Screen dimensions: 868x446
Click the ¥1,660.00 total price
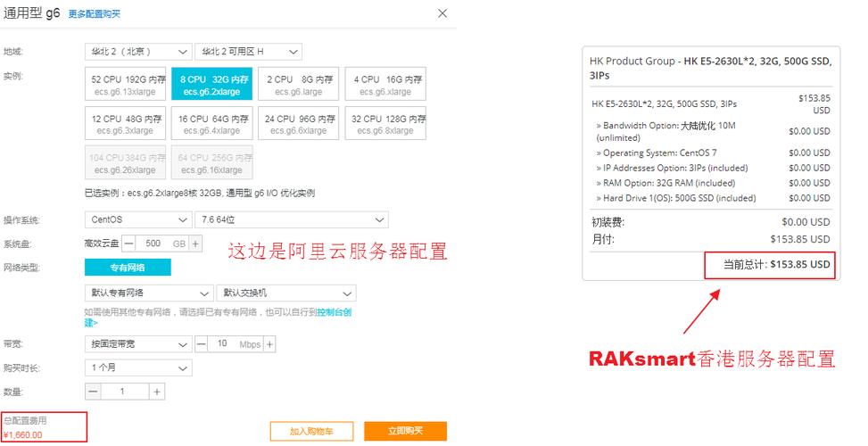22,435
